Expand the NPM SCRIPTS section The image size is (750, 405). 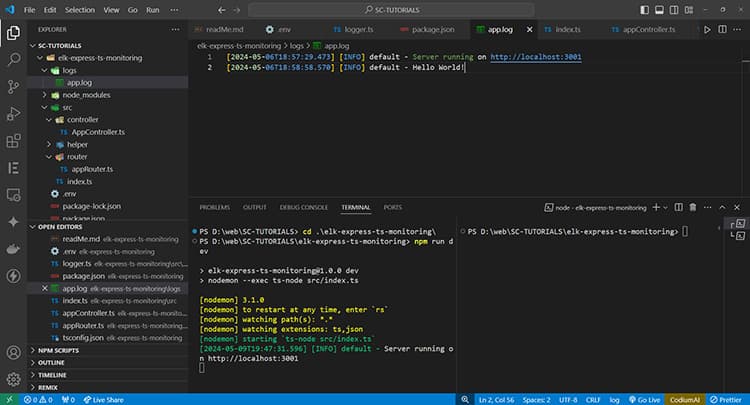point(60,350)
